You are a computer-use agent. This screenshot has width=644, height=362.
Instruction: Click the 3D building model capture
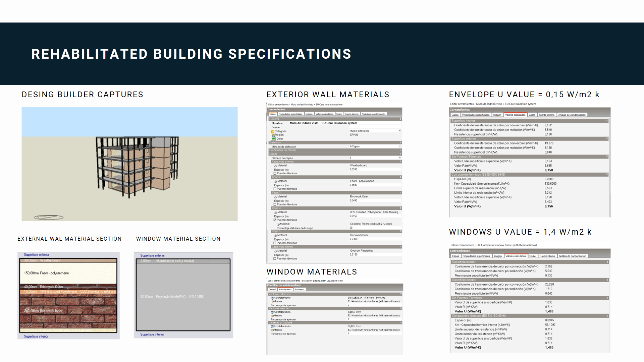tap(129, 164)
